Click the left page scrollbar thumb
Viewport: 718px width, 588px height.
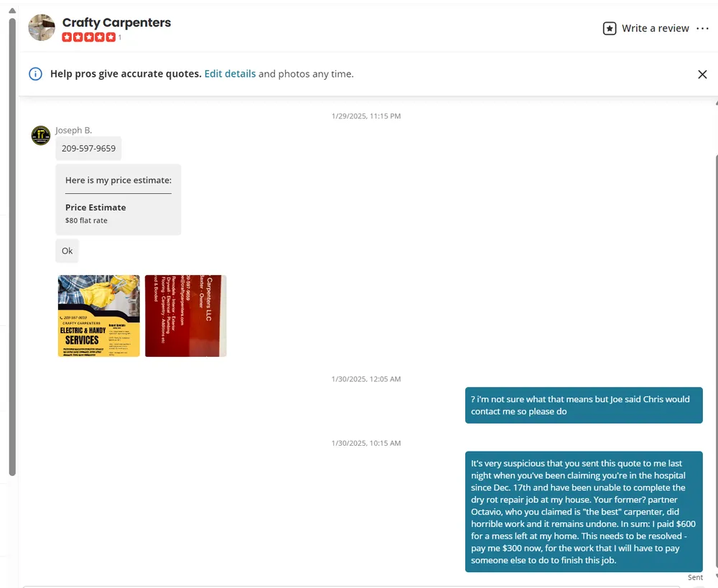(11, 244)
